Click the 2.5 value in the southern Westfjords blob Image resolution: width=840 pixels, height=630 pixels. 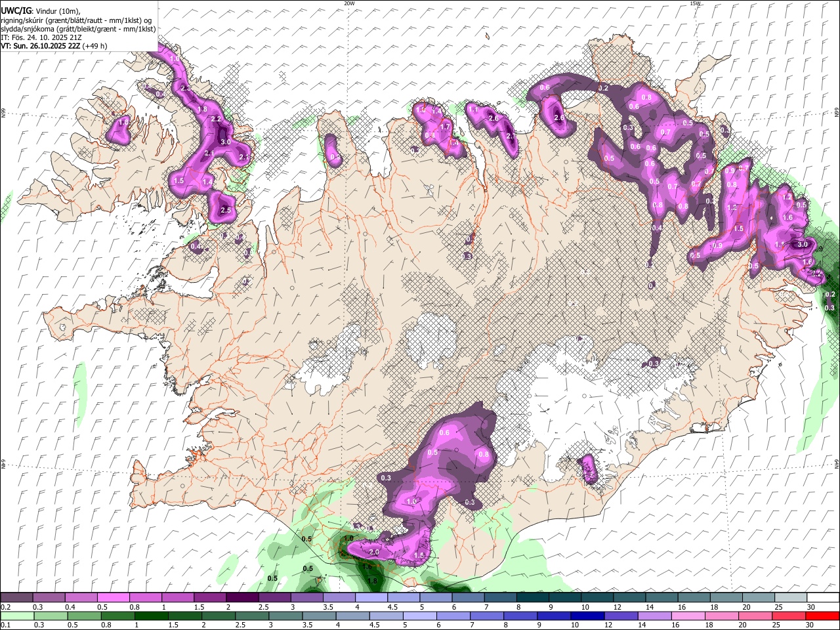point(226,210)
